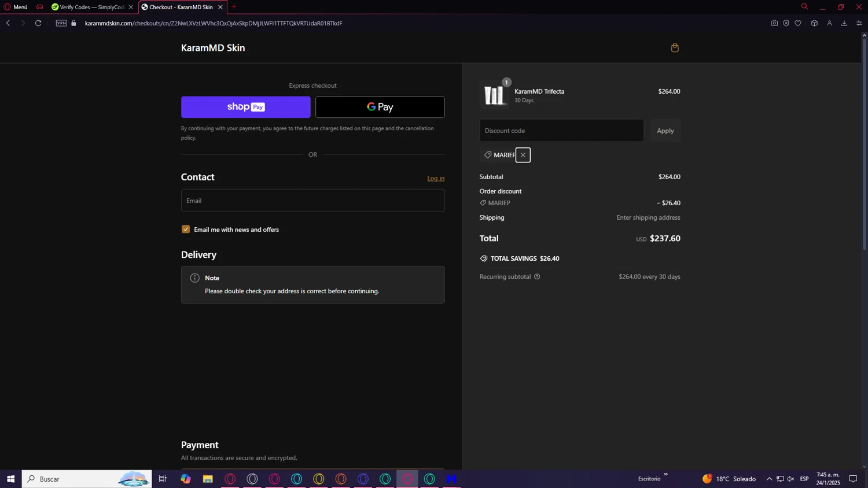Image resolution: width=868 pixels, height=488 pixels.
Task: Reload the checkout page
Action: (x=38, y=23)
